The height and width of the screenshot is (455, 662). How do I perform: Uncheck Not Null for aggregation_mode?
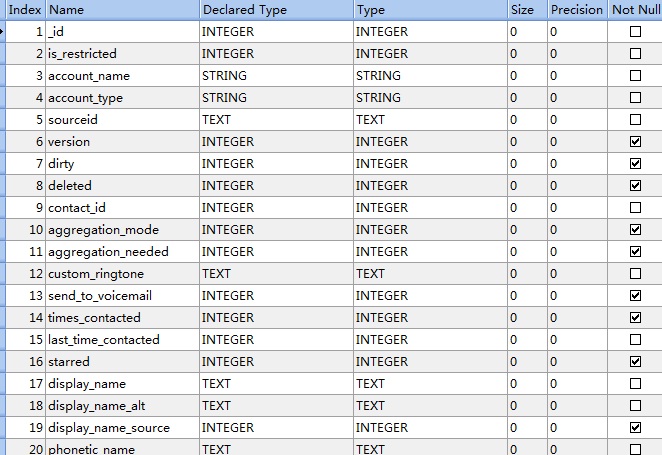pyautogui.click(x=635, y=230)
